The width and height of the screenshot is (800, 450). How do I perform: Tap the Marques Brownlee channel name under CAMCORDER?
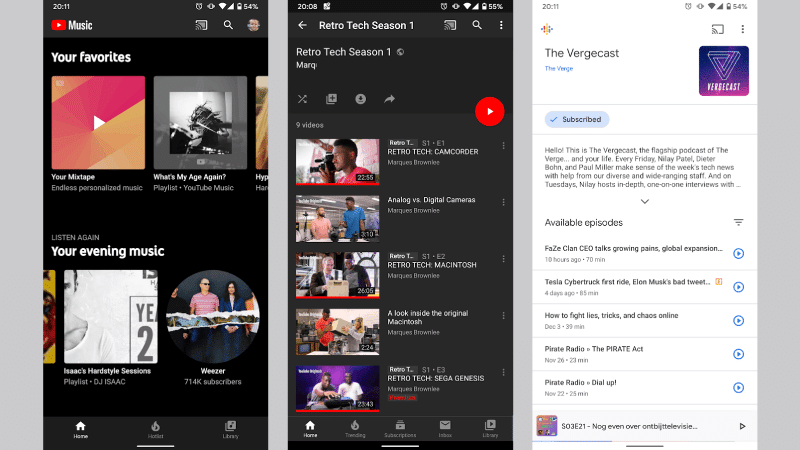[413, 162]
